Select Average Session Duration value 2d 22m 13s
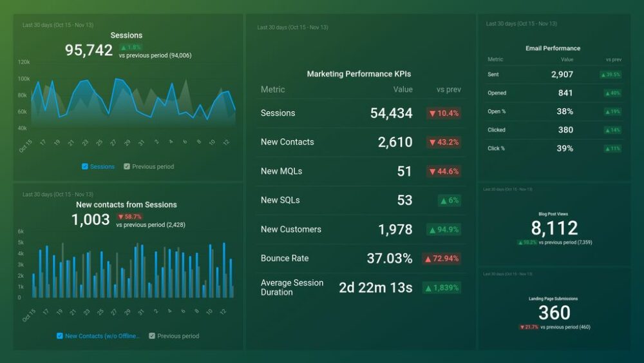644x363 pixels. pos(375,288)
